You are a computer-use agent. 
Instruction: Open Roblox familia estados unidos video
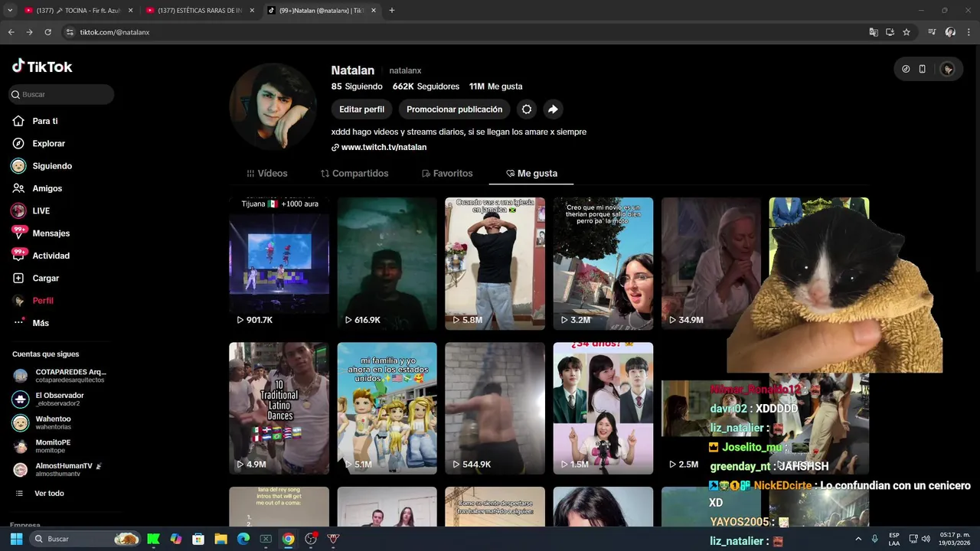(387, 408)
